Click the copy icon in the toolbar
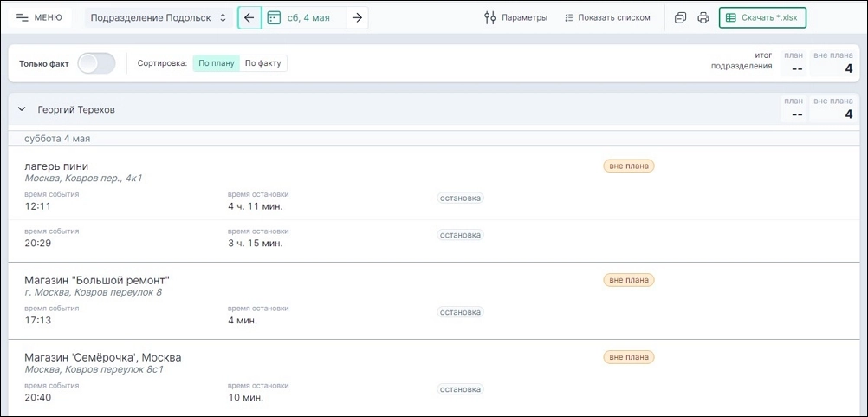The image size is (868, 417). [680, 17]
